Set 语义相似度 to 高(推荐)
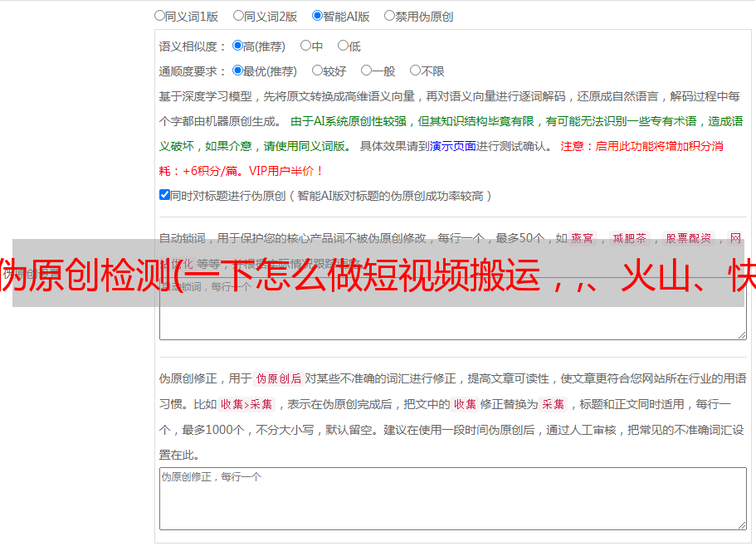The width and height of the screenshot is (756, 546). (237, 46)
